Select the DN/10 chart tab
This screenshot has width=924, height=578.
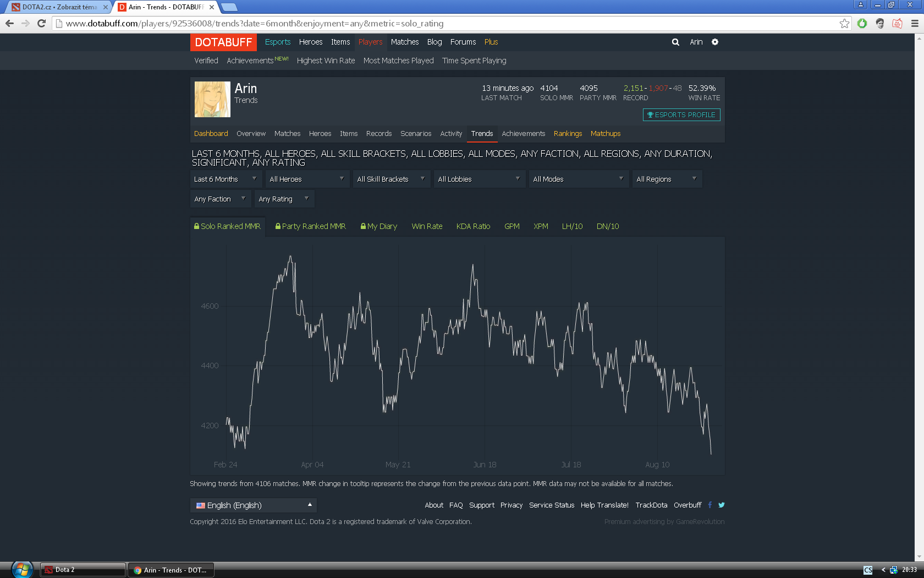click(608, 226)
